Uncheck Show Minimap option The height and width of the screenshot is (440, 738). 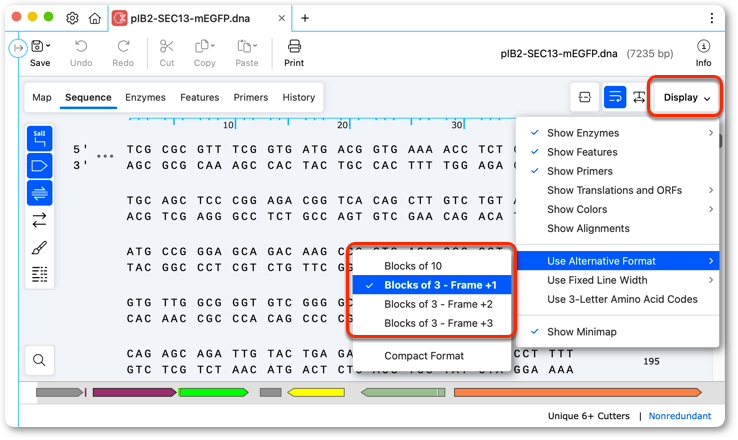coord(618,332)
